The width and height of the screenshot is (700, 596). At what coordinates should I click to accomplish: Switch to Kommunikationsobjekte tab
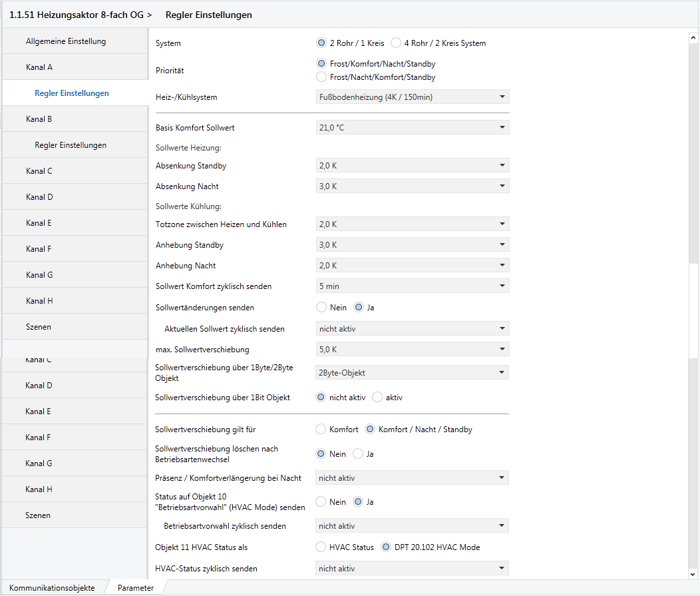click(52, 588)
